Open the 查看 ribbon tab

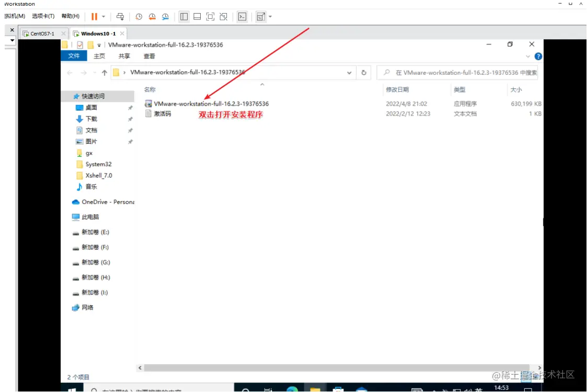[149, 56]
